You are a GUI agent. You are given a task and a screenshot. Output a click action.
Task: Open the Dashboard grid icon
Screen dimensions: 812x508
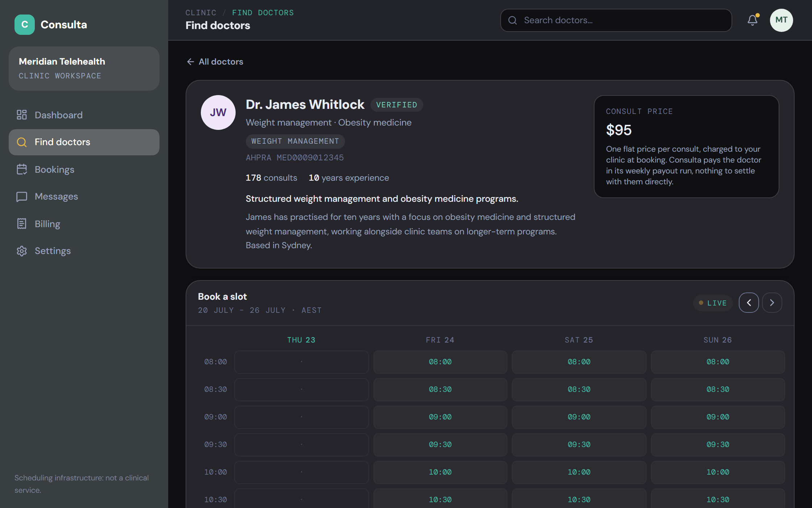pos(22,115)
